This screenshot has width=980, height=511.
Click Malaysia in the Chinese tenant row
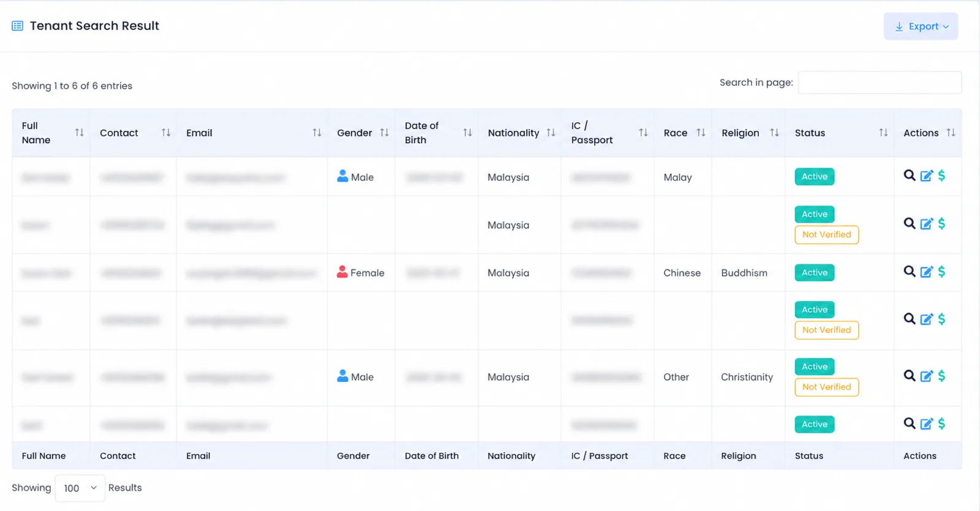tap(508, 273)
